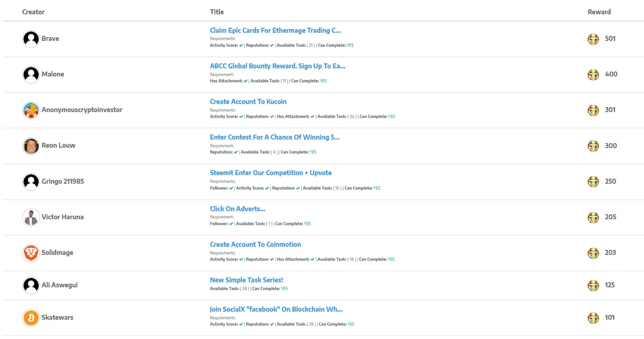
Task: Click the Title column header
Action: 217,12
